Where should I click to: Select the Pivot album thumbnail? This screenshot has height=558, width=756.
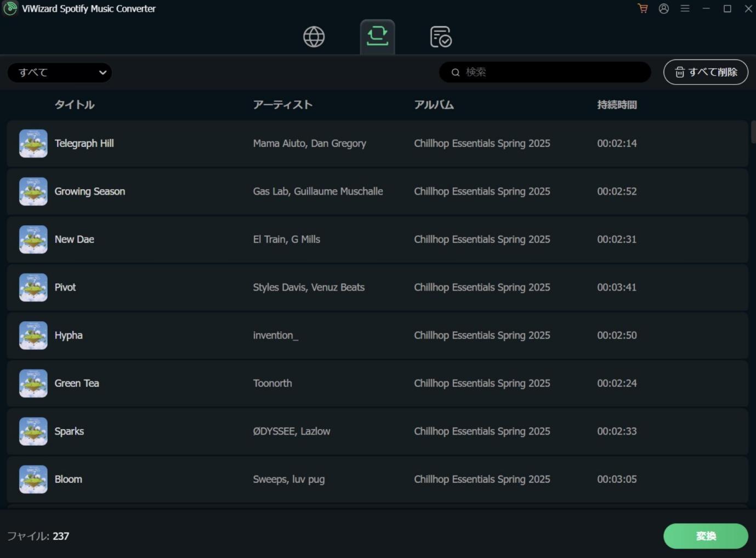33,287
